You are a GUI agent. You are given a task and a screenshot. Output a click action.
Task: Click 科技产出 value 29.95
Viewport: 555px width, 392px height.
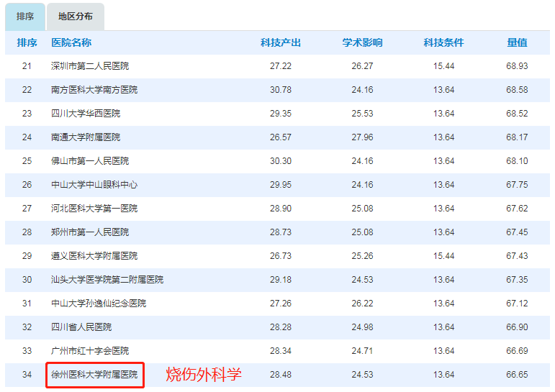[x=281, y=185]
